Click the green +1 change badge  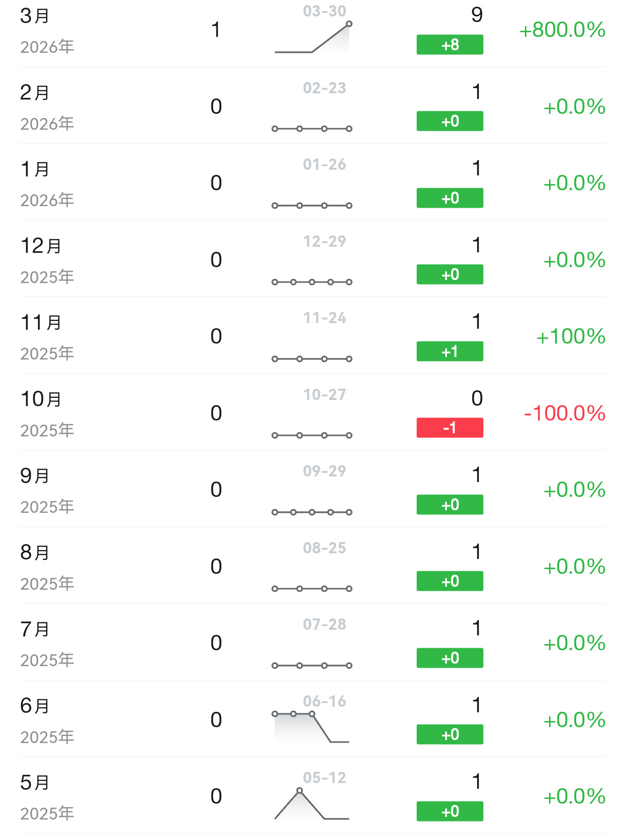tap(450, 351)
